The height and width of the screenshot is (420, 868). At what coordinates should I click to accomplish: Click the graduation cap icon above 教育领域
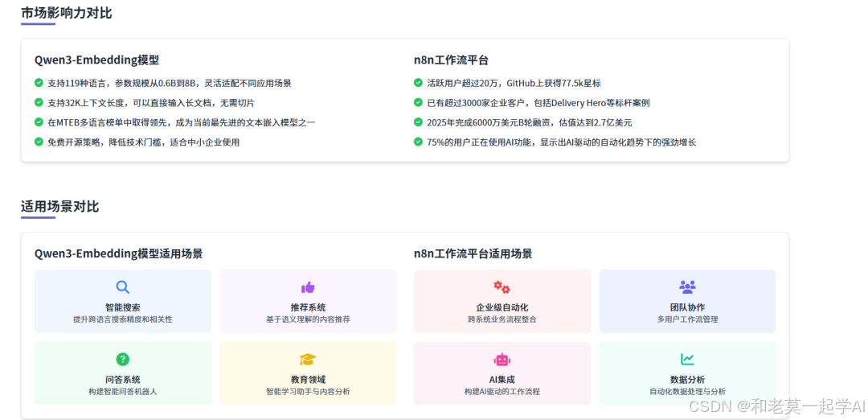pyautogui.click(x=308, y=359)
